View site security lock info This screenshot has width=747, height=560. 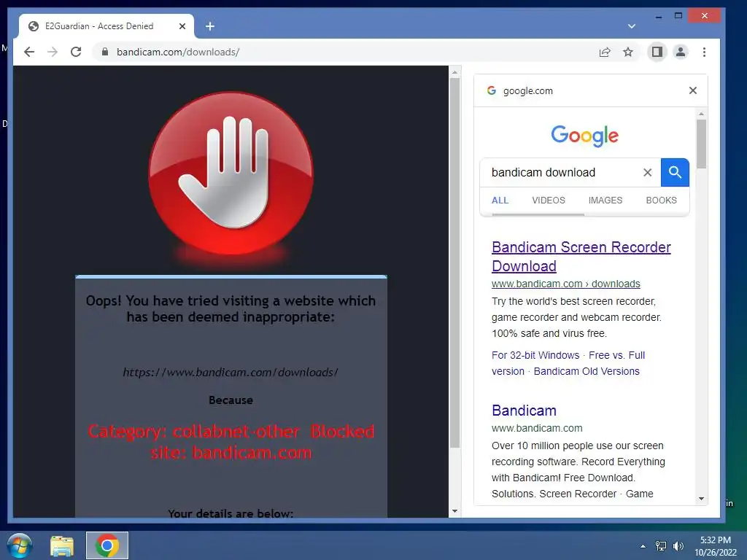pyautogui.click(x=105, y=52)
